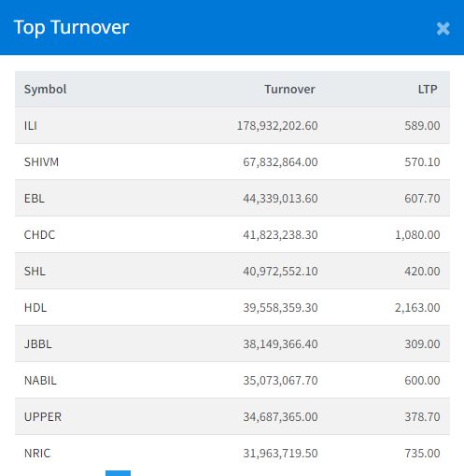Screen dimensions: 464x476
Task: Click LTP value 600.00
Action: pos(422,381)
